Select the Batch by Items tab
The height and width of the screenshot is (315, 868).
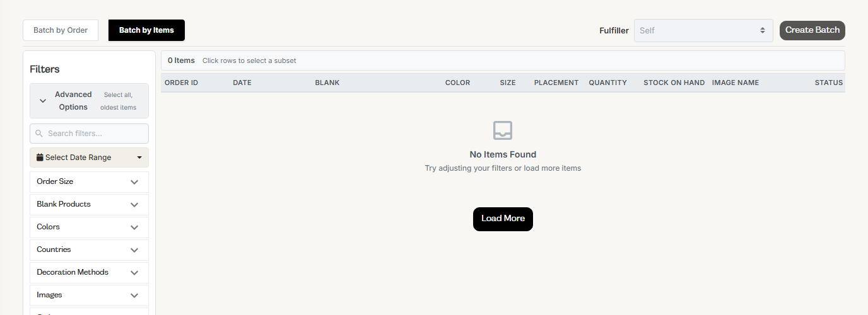pos(146,30)
